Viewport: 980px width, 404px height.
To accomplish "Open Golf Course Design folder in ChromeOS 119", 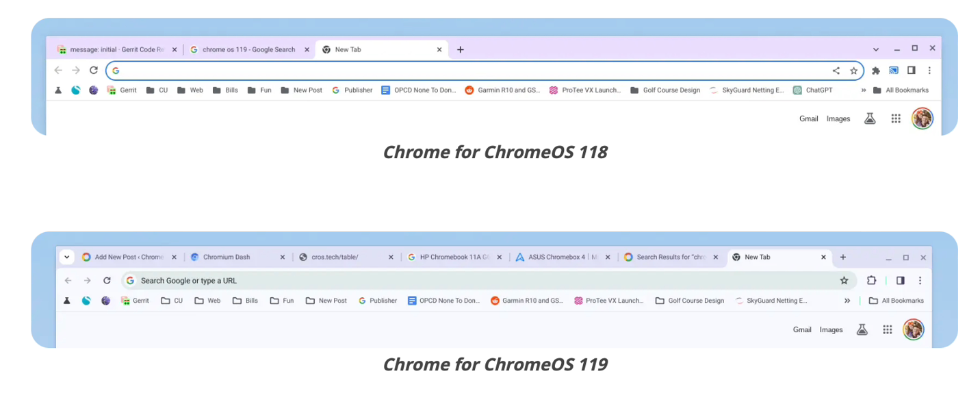I will tap(690, 301).
